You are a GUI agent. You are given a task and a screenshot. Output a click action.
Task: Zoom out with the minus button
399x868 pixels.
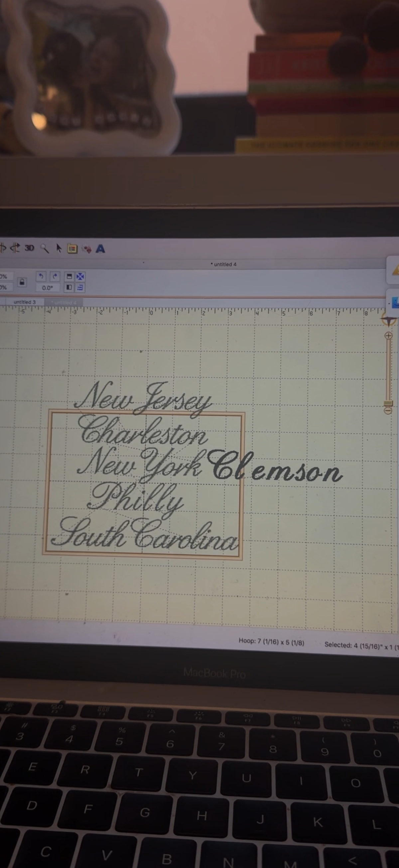coord(388,411)
